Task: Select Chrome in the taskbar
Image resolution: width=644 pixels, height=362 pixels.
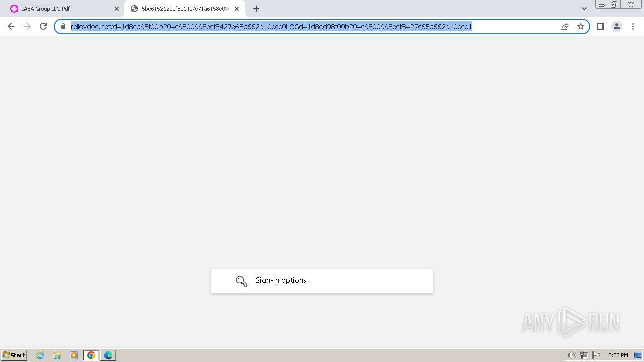Action: click(x=91, y=355)
